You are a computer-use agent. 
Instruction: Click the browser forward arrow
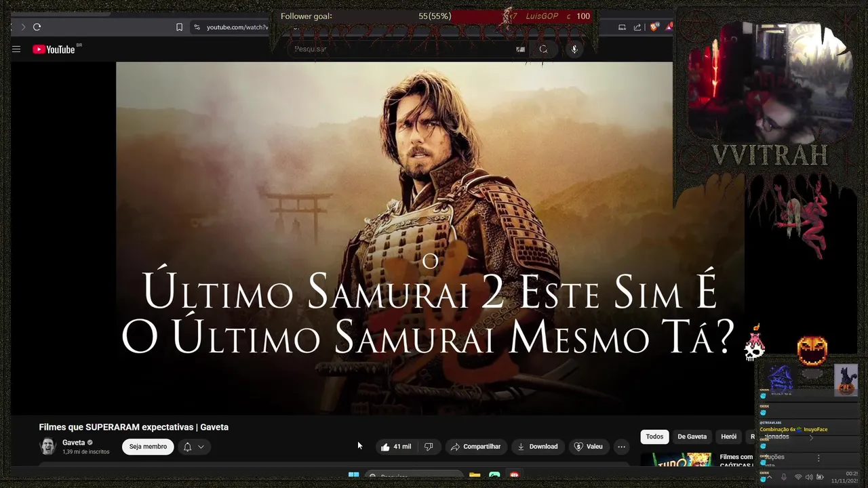tap(22, 27)
